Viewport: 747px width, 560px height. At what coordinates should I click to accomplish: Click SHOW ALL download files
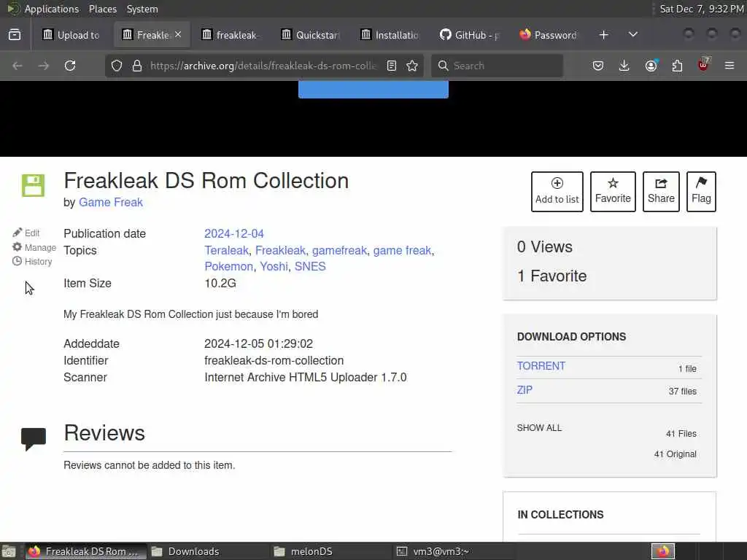click(539, 427)
